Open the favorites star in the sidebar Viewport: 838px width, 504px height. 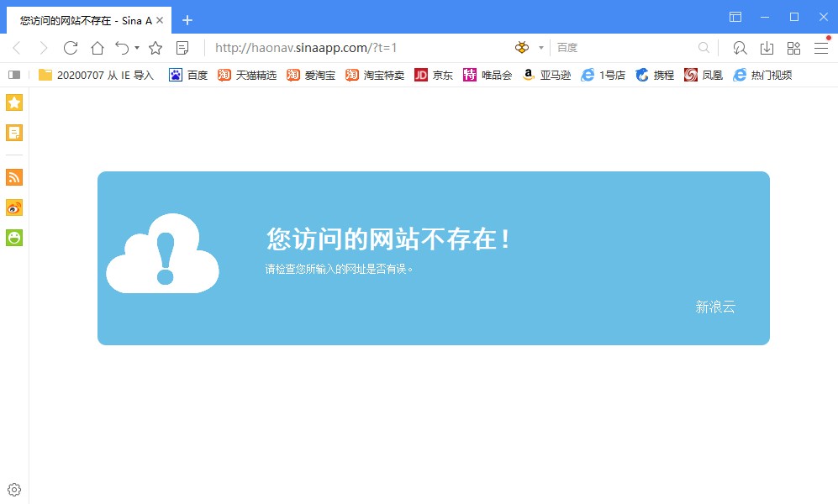(13, 102)
